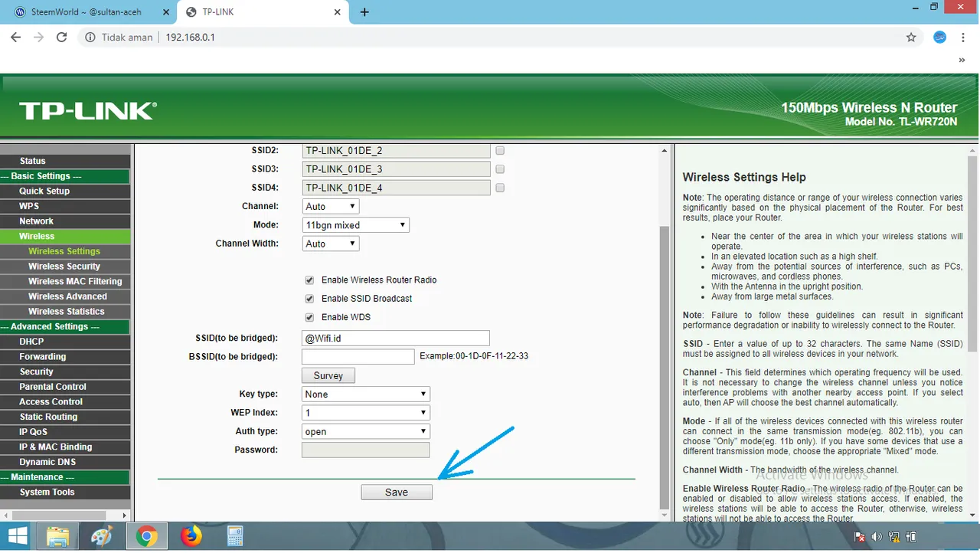
Task: Open System Tools menu item
Action: pos(65,492)
